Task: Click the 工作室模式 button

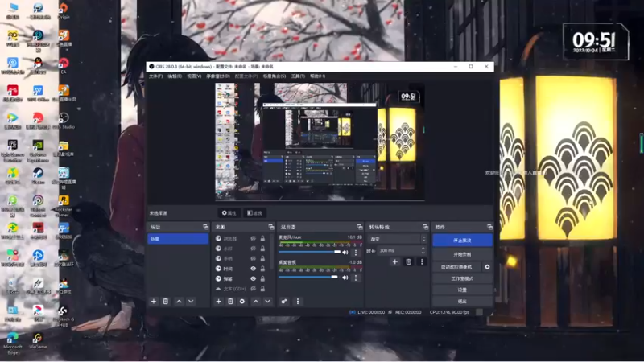Action: pyautogui.click(x=462, y=278)
